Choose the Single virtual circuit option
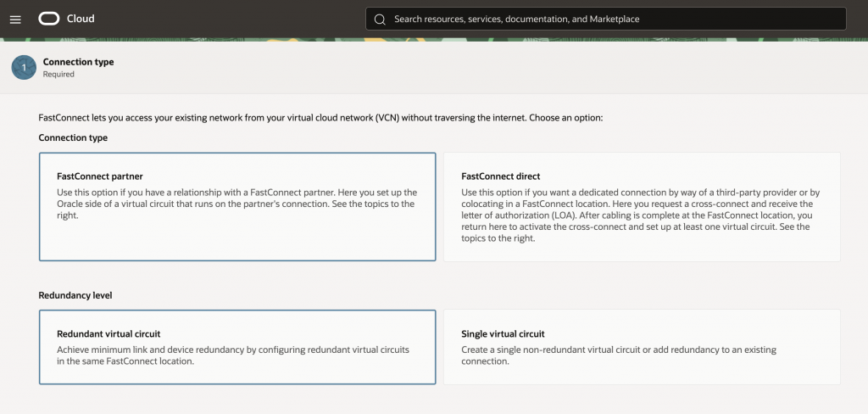The height and width of the screenshot is (414, 868). tap(643, 347)
